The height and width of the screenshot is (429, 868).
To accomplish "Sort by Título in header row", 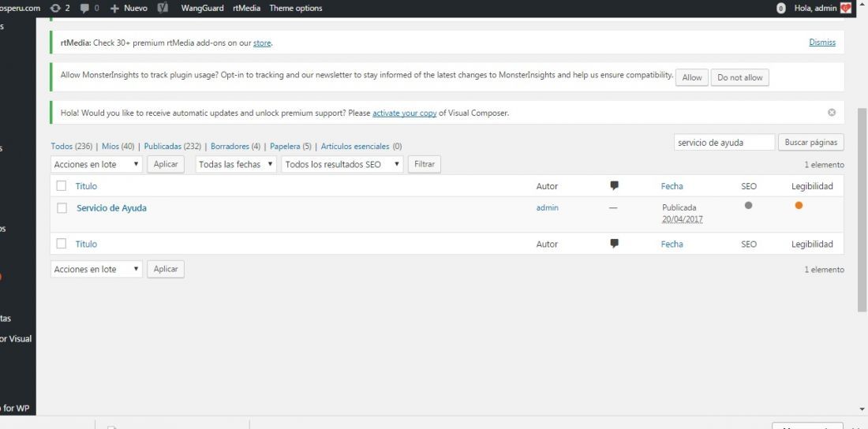I will pos(86,186).
